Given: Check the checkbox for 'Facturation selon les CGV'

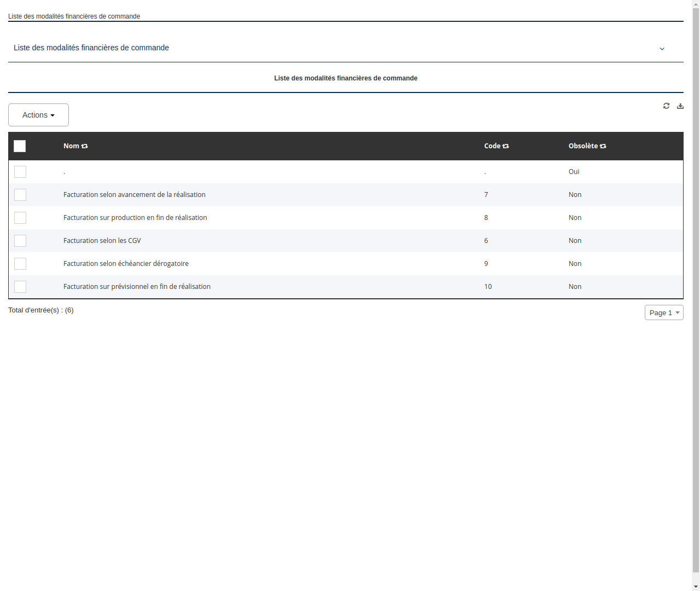Looking at the screenshot, I should coord(20,241).
